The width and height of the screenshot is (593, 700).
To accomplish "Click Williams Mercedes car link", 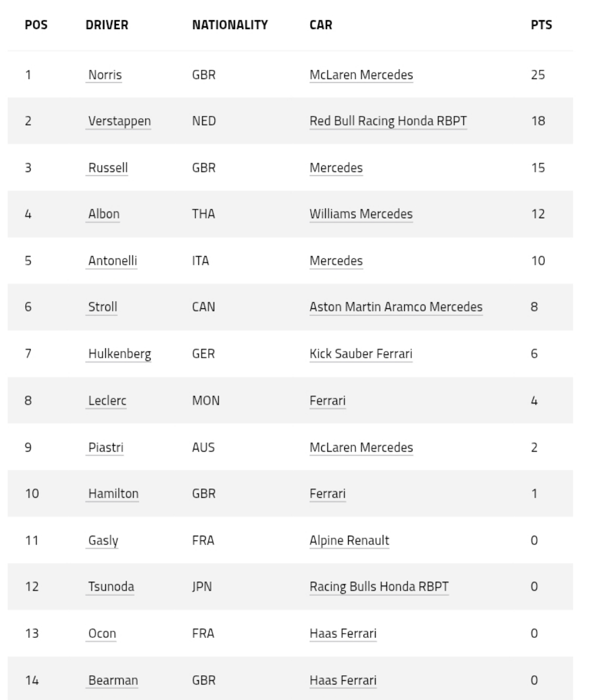I will (x=361, y=214).
